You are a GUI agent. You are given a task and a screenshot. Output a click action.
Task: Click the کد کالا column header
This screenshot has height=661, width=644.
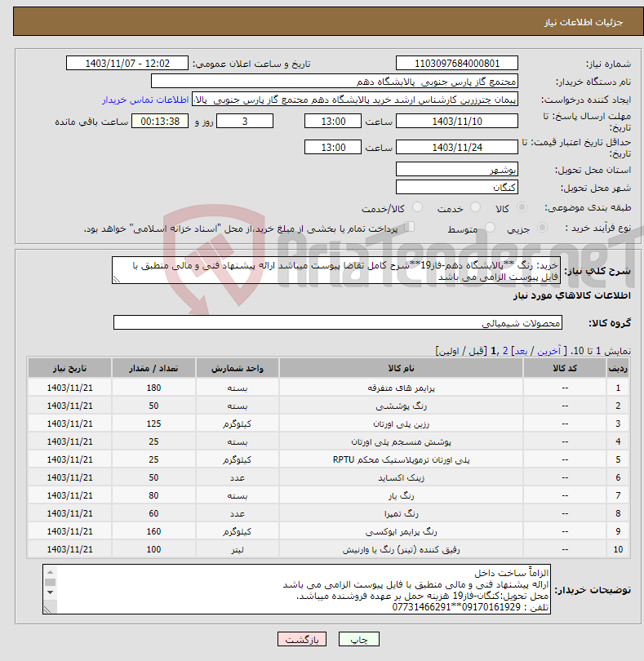pos(565,368)
